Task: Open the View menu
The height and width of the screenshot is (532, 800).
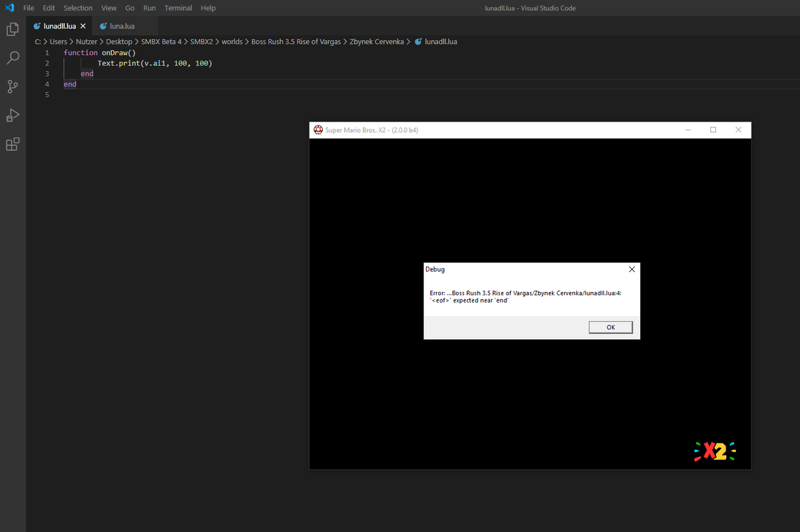Action: click(x=109, y=8)
